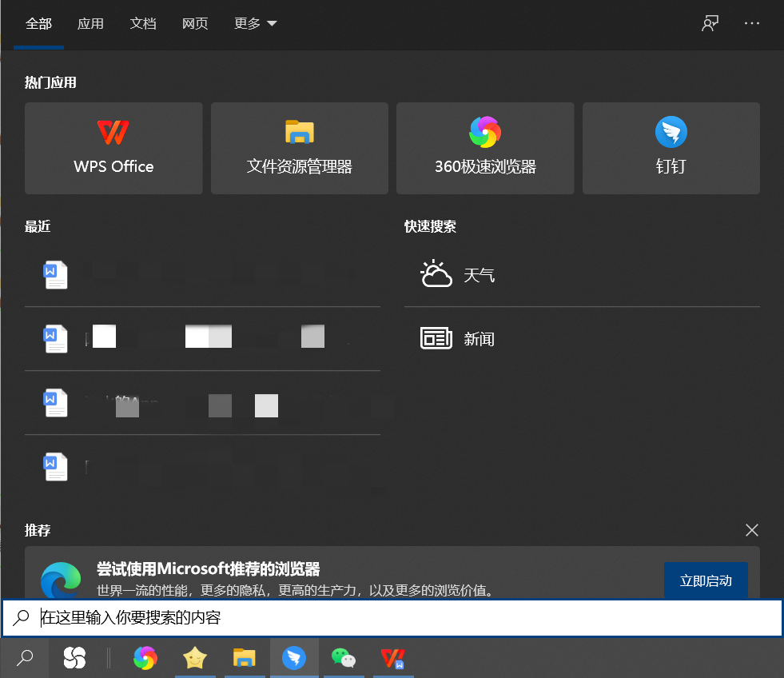Image resolution: width=784 pixels, height=678 pixels.
Task: Expand the 更多 dropdown menu
Action: 255,23
